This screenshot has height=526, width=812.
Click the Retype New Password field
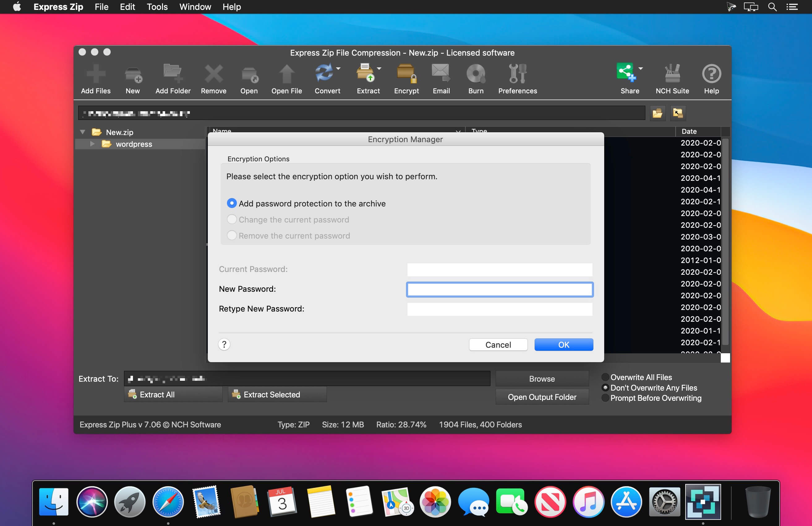pos(499,309)
